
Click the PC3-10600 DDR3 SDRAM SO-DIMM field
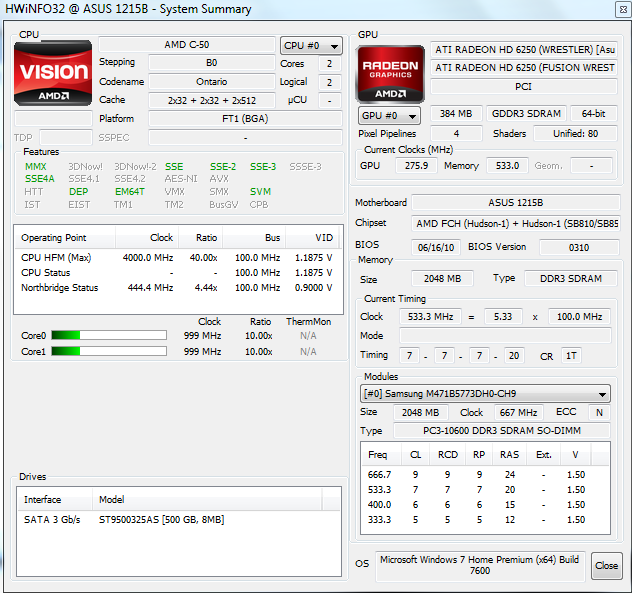pyautogui.click(x=502, y=431)
